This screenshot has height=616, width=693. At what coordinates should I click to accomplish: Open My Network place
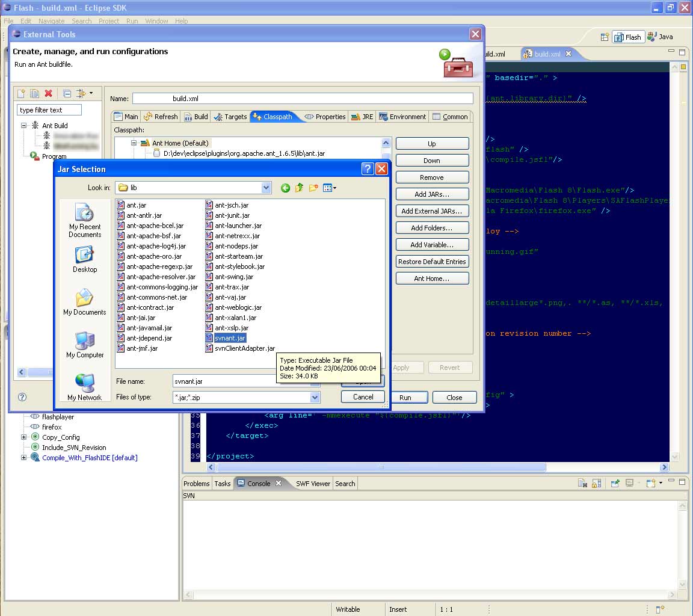[85, 387]
